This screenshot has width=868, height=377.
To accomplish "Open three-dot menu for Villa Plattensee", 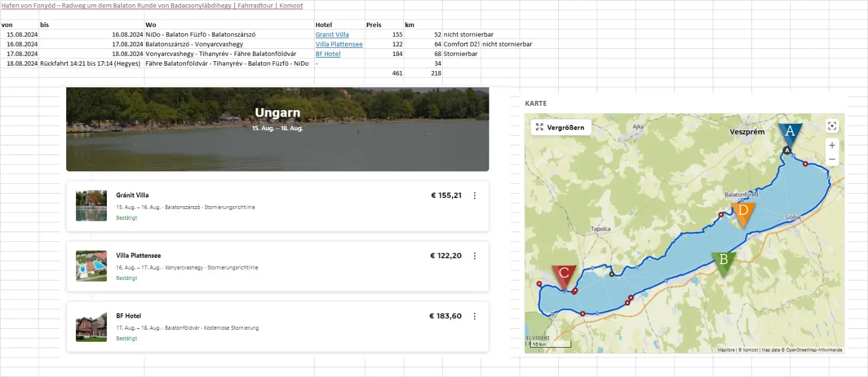I will pos(475,256).
